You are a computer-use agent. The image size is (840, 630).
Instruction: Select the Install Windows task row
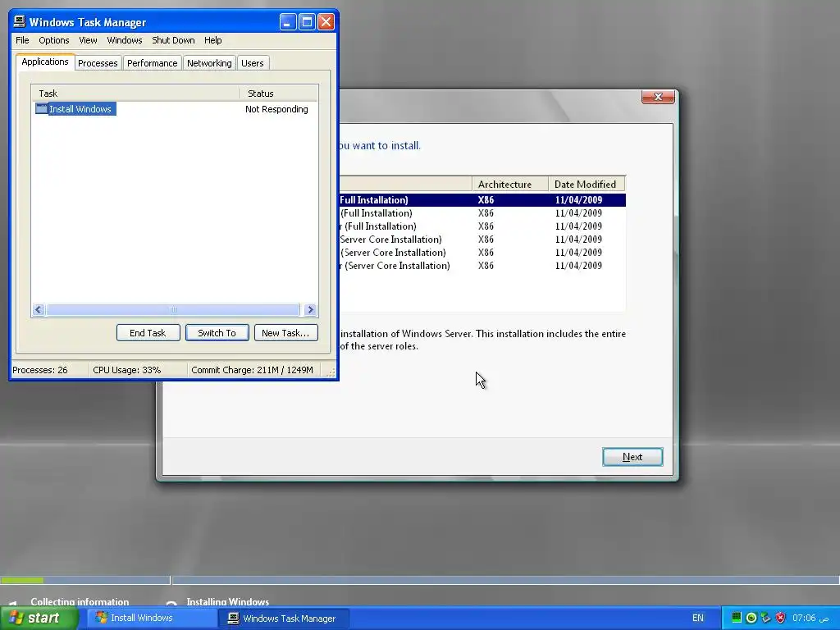(x=175, y=109)
